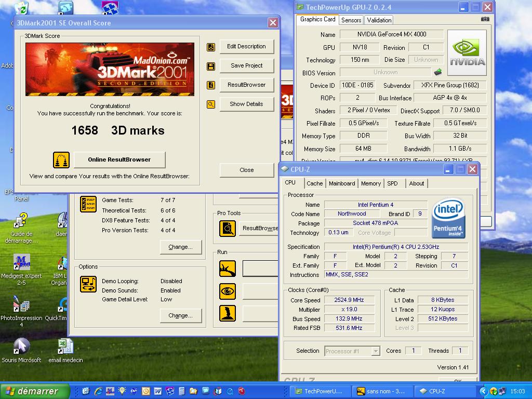This screenshot has width=532, height=399.
Task: Open QuickTime desktop shortcut
Action: click(56, 309)
